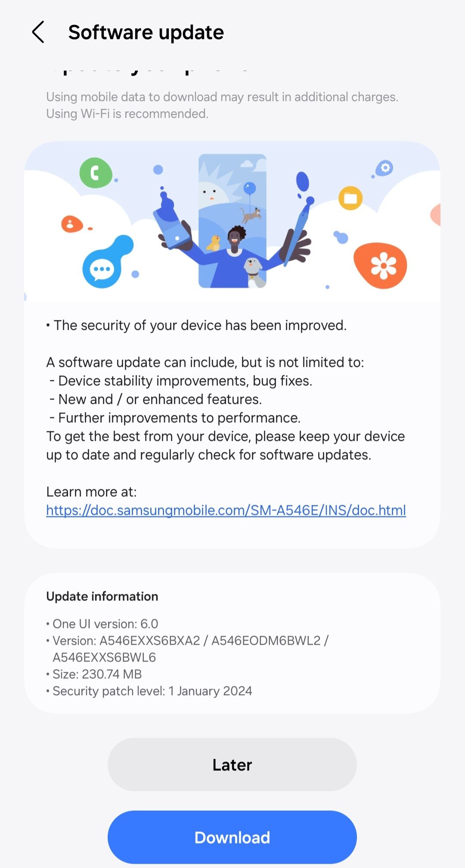Click the orange contacts person icon
The image size is (465, 868).
[71, 224]
